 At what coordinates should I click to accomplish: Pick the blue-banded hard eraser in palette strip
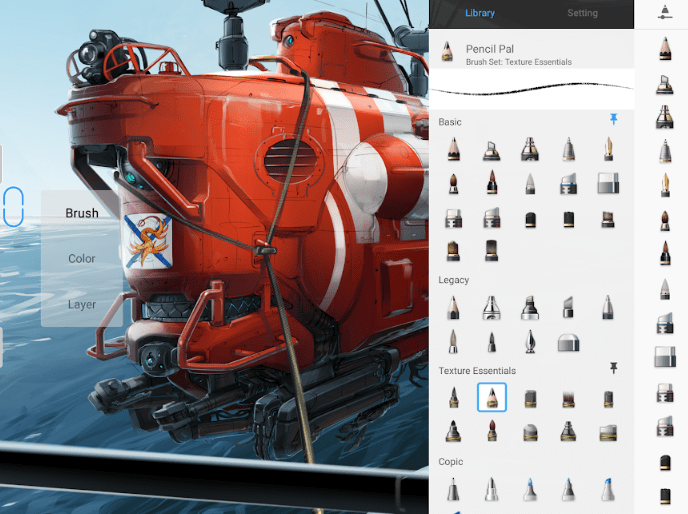coord(665,323)
